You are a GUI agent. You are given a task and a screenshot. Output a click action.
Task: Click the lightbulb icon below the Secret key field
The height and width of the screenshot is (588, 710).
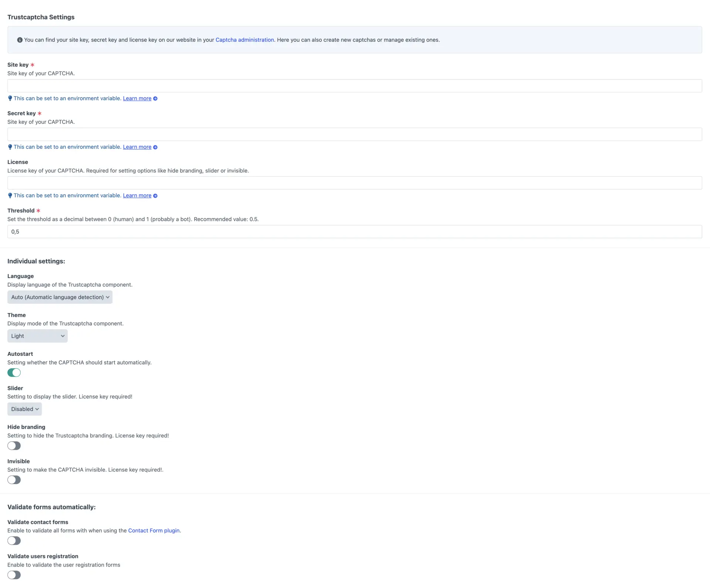10,147
